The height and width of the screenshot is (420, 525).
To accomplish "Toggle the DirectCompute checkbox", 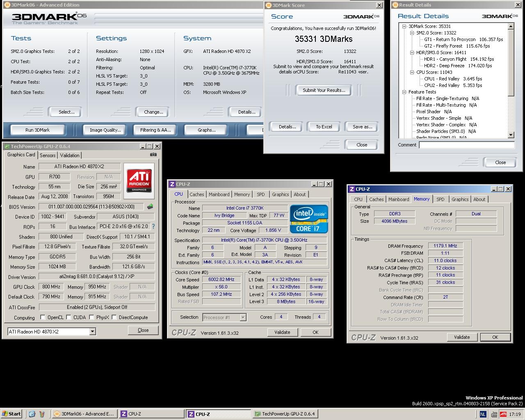I will 114,317.
